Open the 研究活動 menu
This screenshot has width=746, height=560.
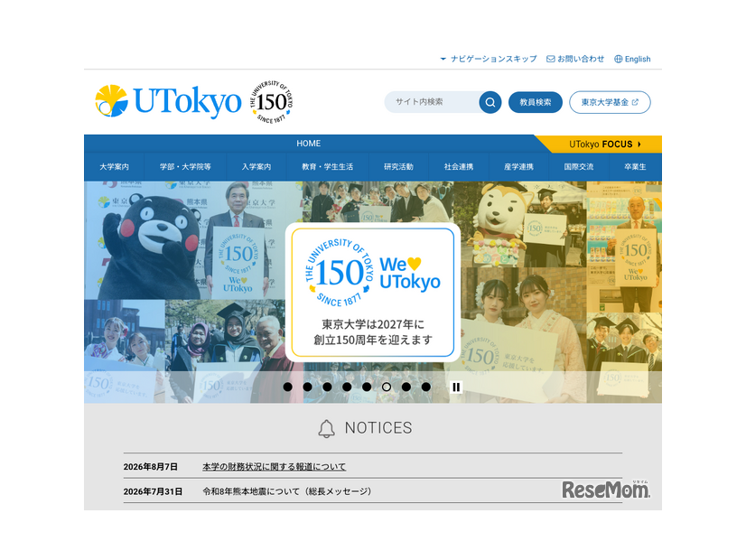pos(398,167)
